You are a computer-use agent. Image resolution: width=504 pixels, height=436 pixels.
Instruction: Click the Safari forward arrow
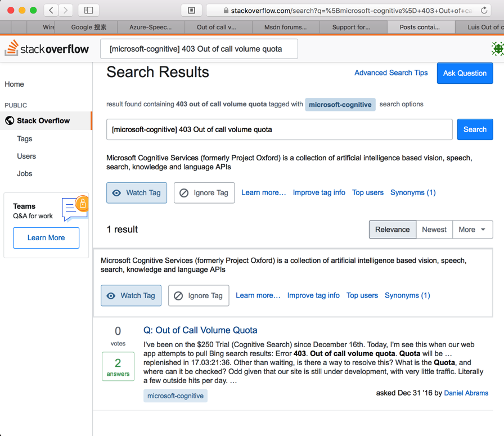(66, 10)
